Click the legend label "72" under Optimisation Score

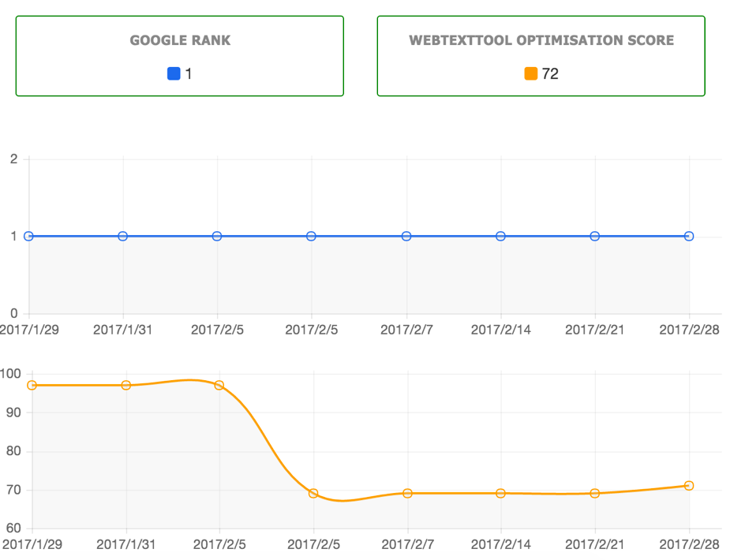[550, 74]
